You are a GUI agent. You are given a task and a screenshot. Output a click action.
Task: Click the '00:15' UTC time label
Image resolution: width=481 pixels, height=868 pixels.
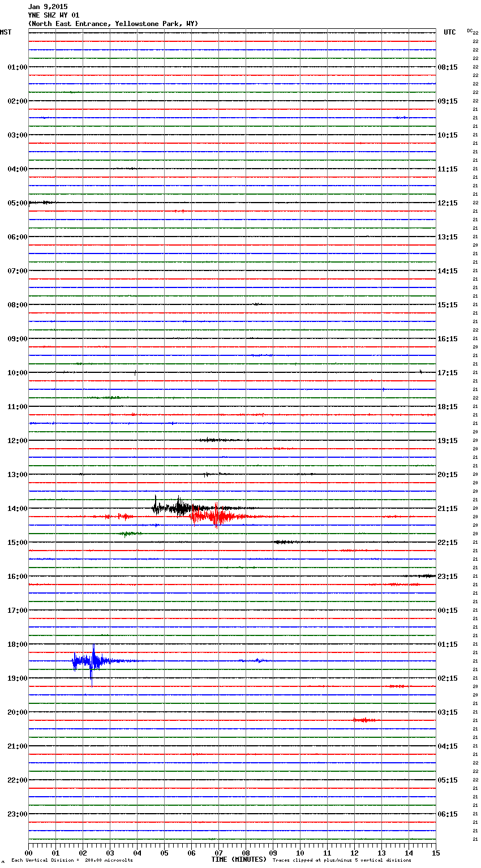coord(448,611)
